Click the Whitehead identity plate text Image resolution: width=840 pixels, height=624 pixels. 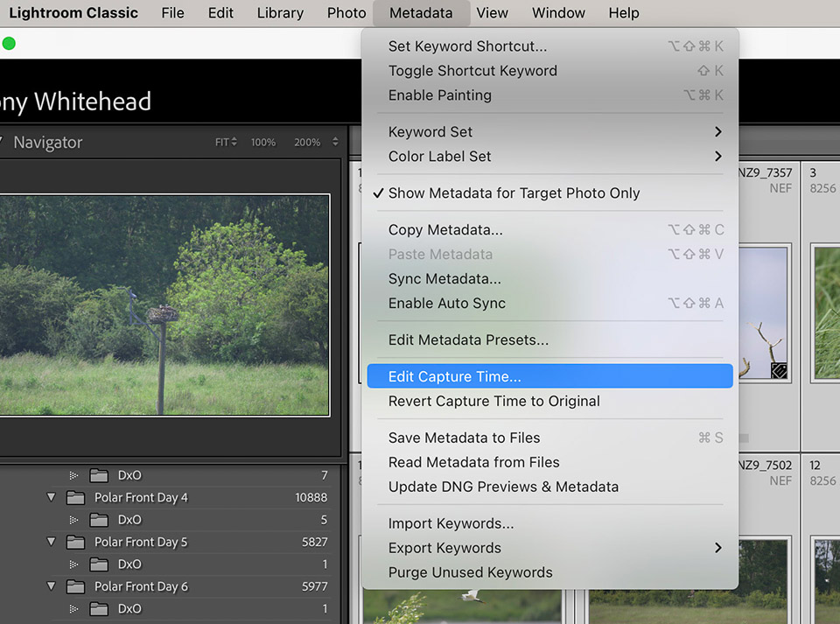tap(93, 102)
